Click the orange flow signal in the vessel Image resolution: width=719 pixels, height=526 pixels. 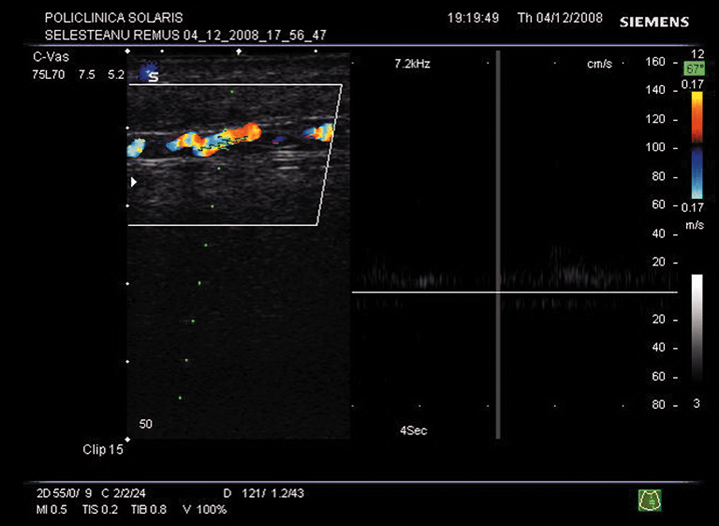click(x=242, y=134)
